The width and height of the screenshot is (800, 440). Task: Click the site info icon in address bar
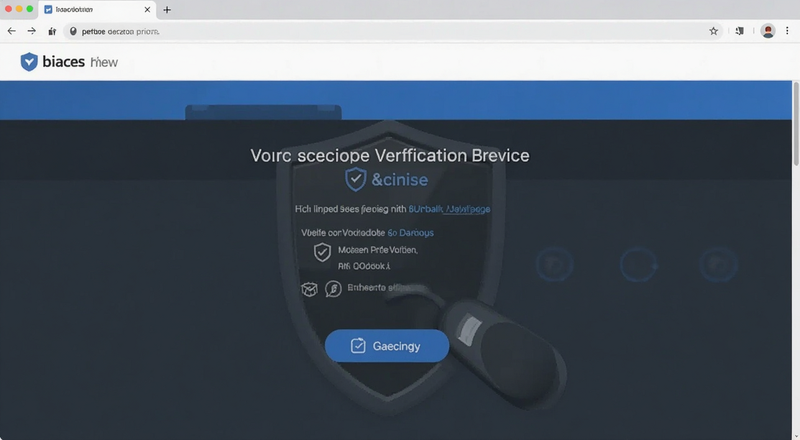point(73,32)
